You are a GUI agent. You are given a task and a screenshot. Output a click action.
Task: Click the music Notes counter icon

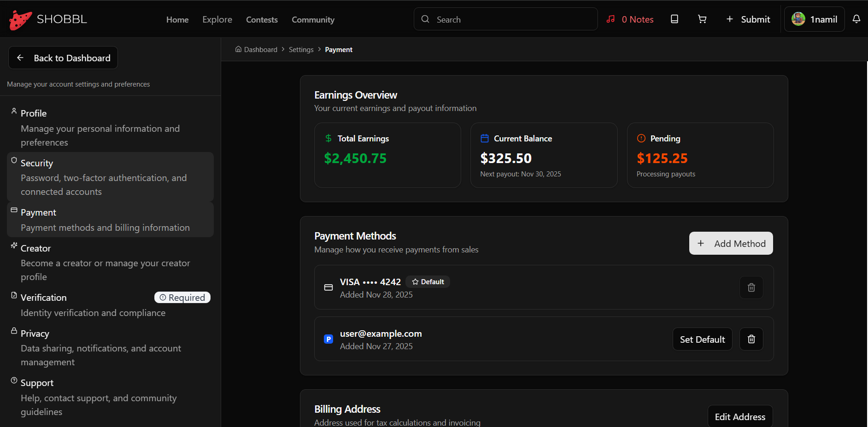(x=611, y=19)
